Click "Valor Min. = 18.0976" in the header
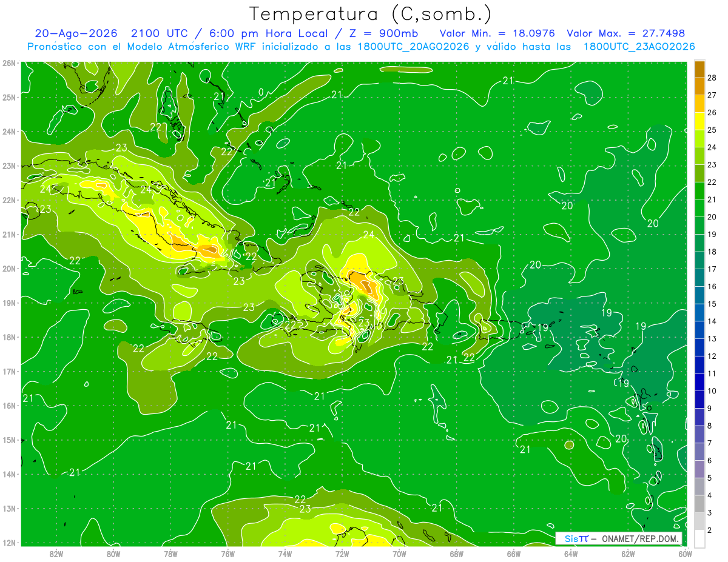Screen dimensions: 728x562 497,33
